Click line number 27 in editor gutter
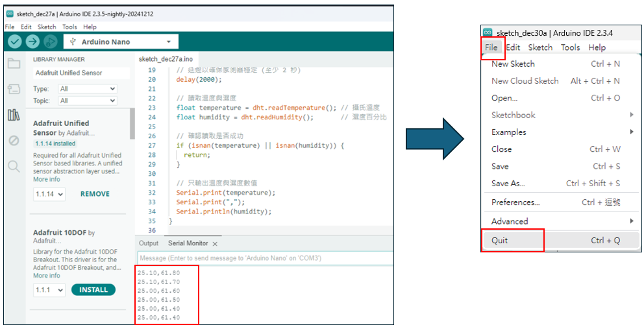 151,145
